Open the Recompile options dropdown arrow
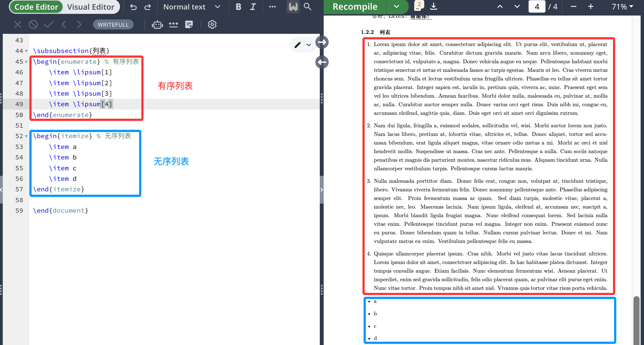Image resolution: width=644 pixels, height=345 pixels. point(397,7)
